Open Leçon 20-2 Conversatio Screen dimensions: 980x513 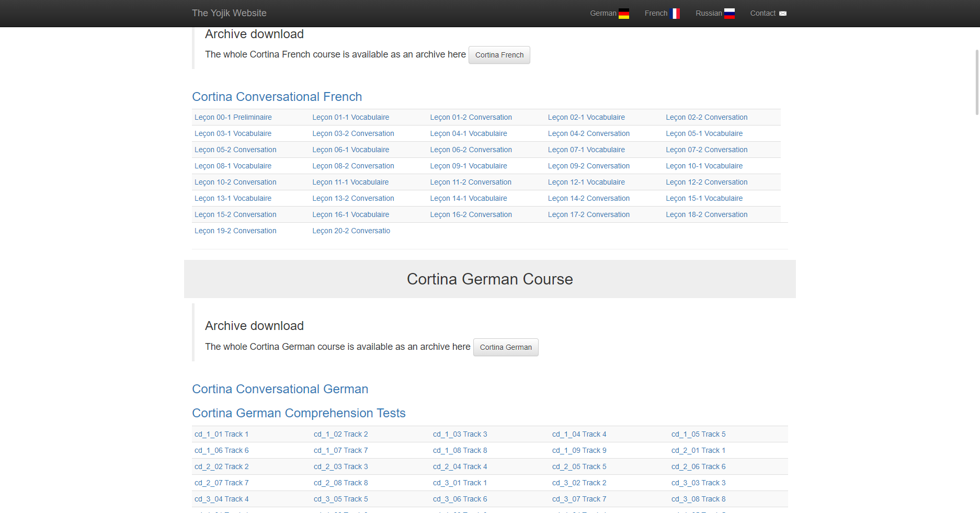pos(351,231)
